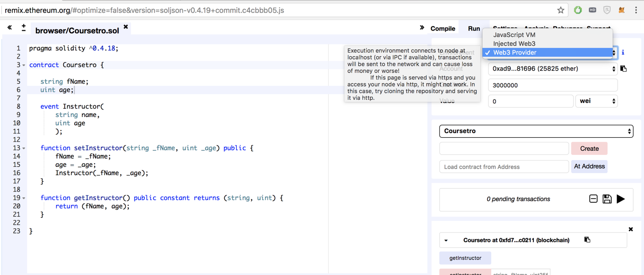
Task: Click the Create button
Action: (x=589, y=149)
